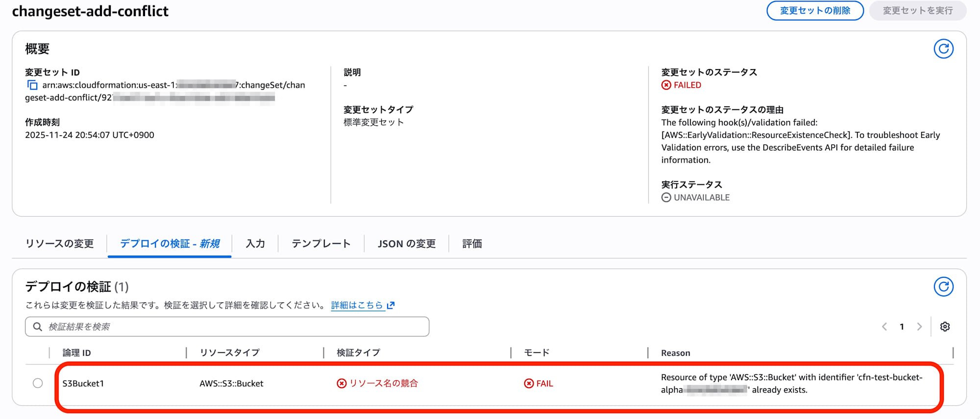This screenshot has width=980, height=419.
Task: Click the FAIL mode error icon
Action: point(529,383)
